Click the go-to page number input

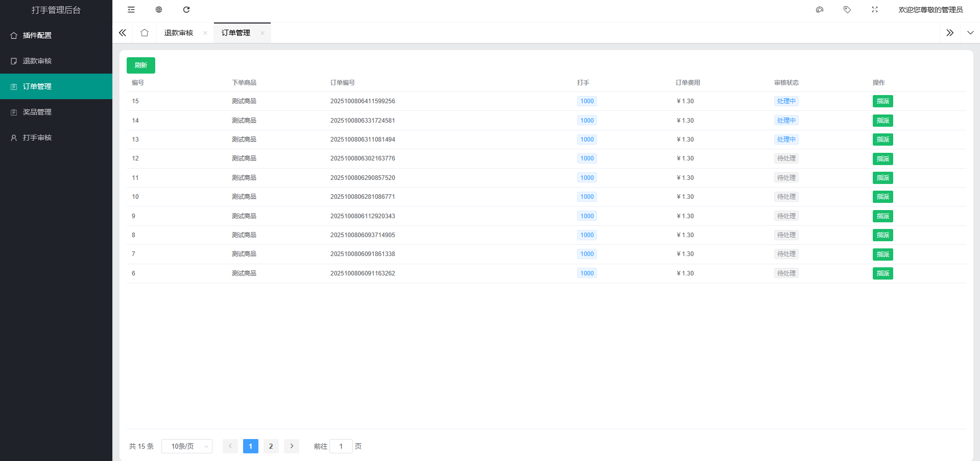coord(341,446)
